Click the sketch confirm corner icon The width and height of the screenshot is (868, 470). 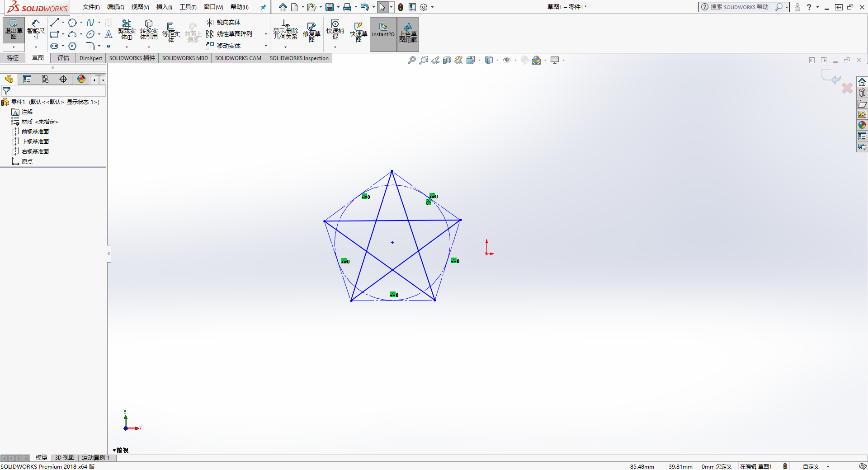[x=831, y=76]
